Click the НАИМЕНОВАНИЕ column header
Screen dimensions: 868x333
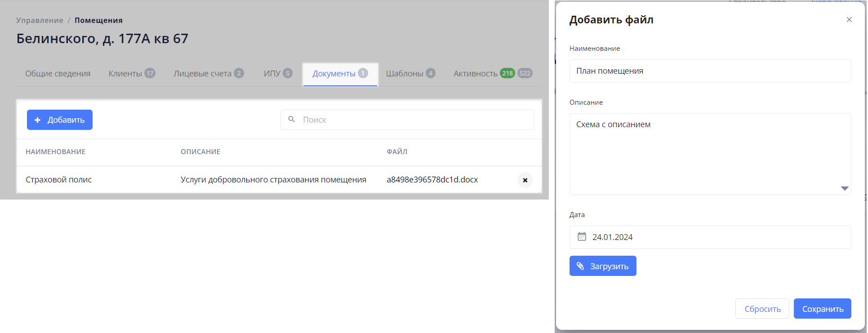click(x=55, y=152)
